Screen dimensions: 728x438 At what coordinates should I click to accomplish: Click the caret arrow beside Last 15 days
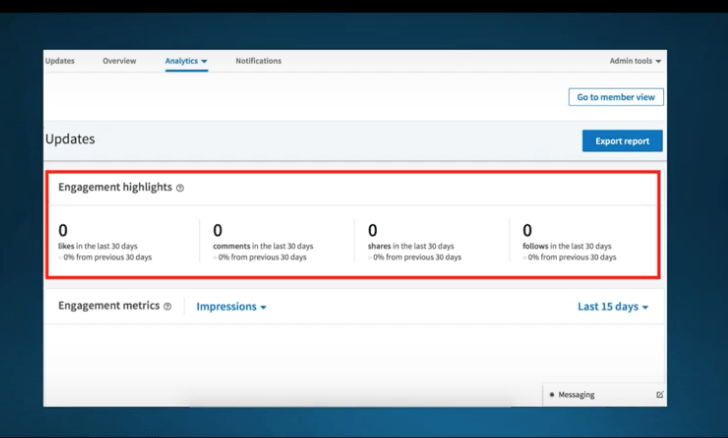[645, 308]
